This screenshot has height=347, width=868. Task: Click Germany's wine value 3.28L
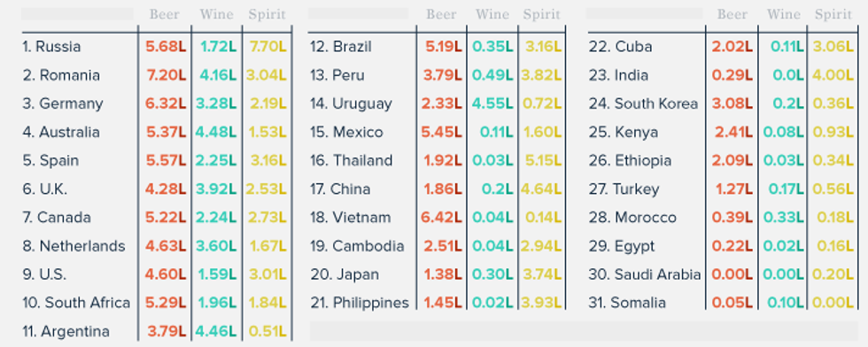[x=216, y=104]
